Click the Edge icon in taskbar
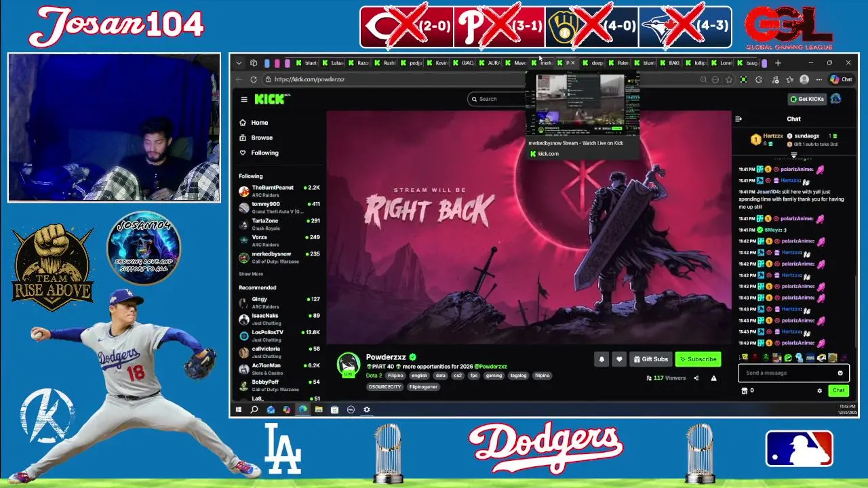 coord(302,409)
